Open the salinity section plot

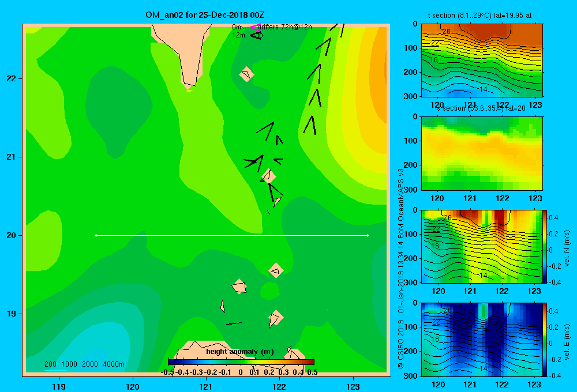[482, 153]
